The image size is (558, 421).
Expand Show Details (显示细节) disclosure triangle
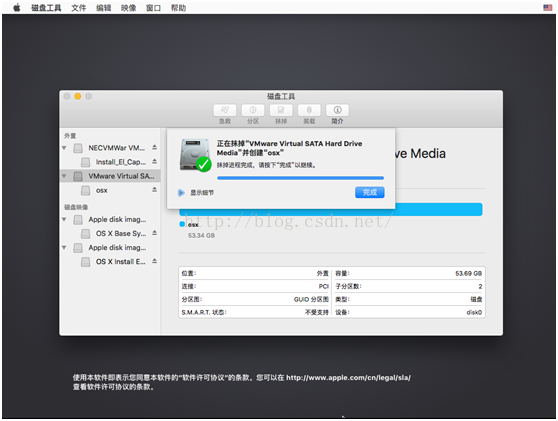coord(181,193)
